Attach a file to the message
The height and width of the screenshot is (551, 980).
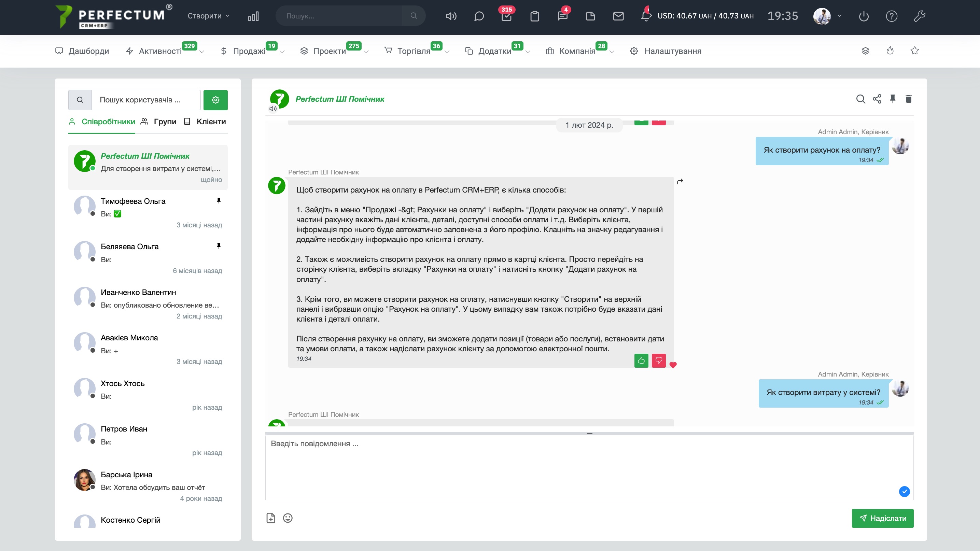point(270,518)
